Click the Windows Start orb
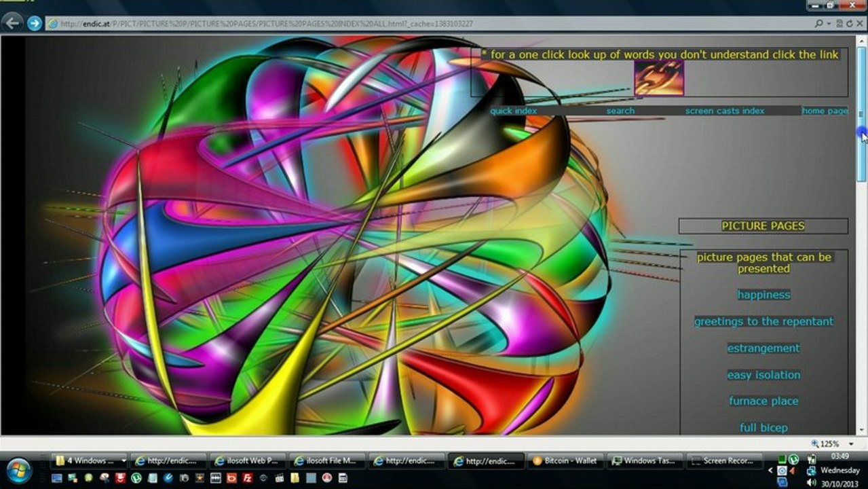Image resolution: width=868 pixels, height=489 pixels. 18,470
